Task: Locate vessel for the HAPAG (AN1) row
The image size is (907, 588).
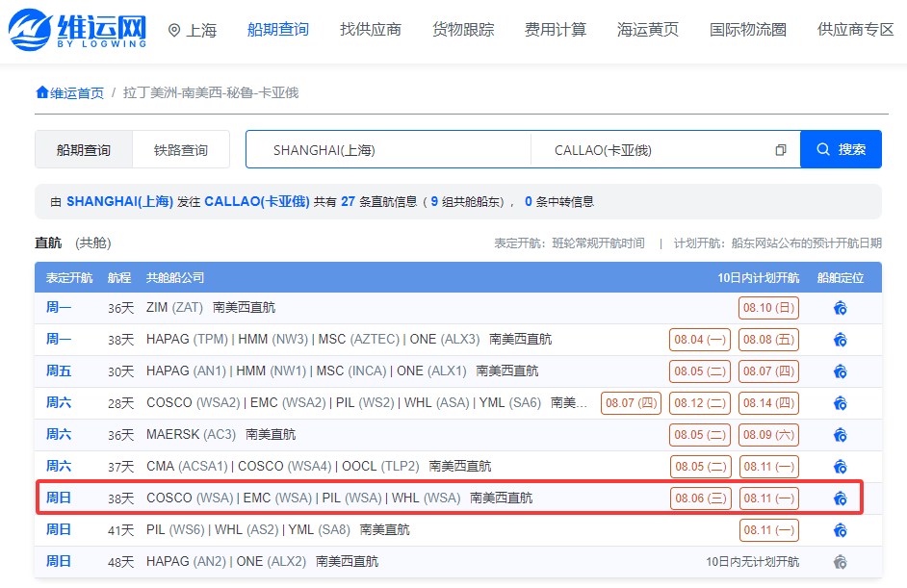Action: click(x=840, y=371)
